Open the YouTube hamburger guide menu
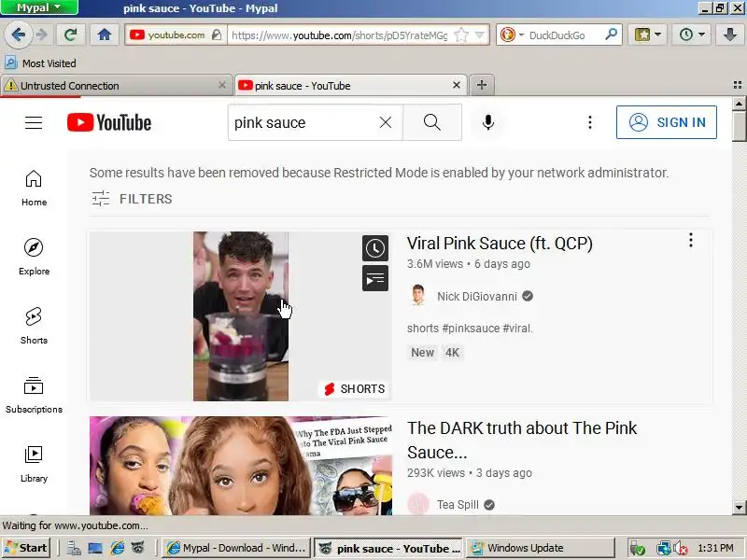747x560 pixels. tap(34, 122)
